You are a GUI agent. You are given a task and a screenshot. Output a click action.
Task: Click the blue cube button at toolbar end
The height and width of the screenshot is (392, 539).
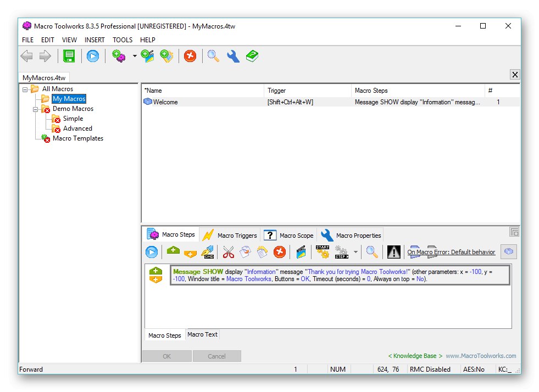(x=509, y=252)
